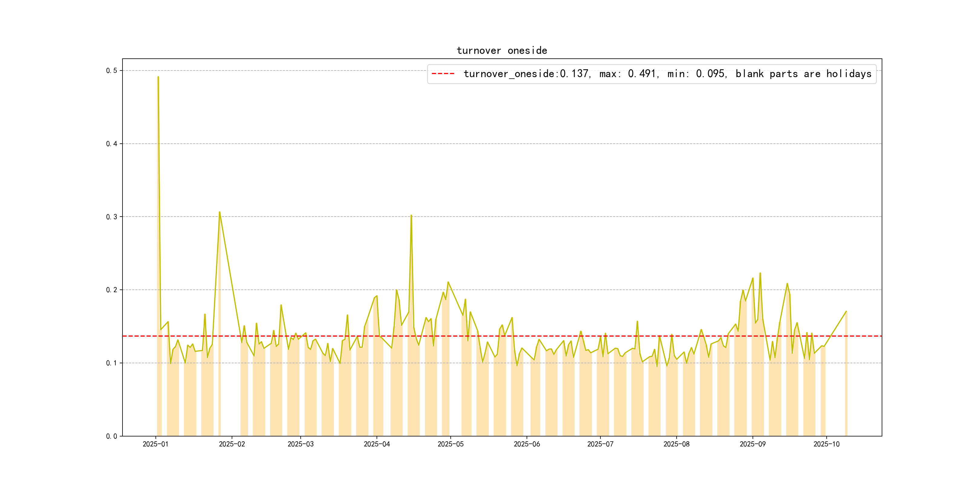Click the 2025-10 x-axis label

pyautogui.click(x=826, y=444)
